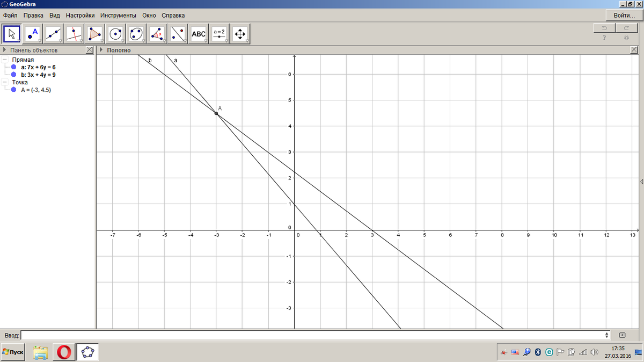Image resolution: width=644 pixels, height=362 pixels.
Task: Click the language flag tray icon
Action: tap(515, 352)
